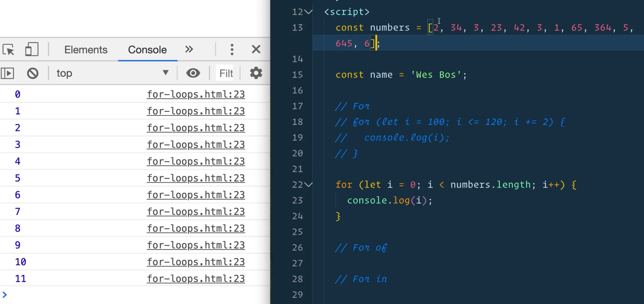Image resolution: width=644 pixels, height=304 pixels.
Task: Create a live expression with the eye icon
Action: point(193,73)
